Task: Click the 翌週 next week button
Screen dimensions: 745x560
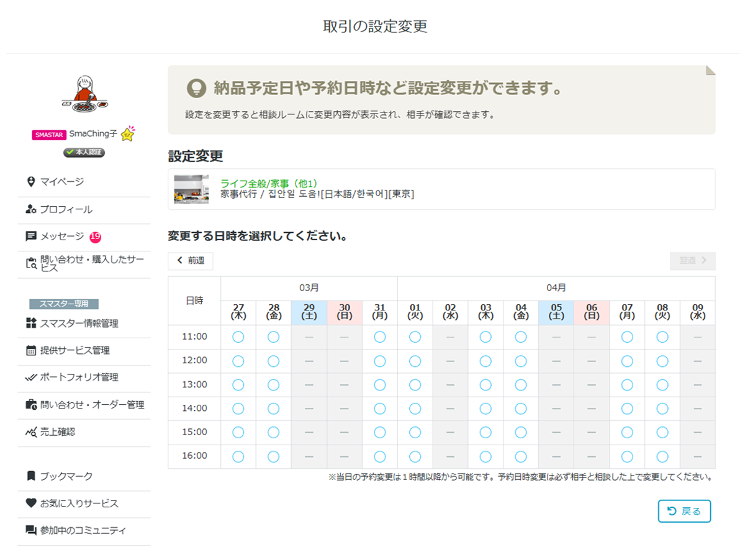Action: point(692,261)
